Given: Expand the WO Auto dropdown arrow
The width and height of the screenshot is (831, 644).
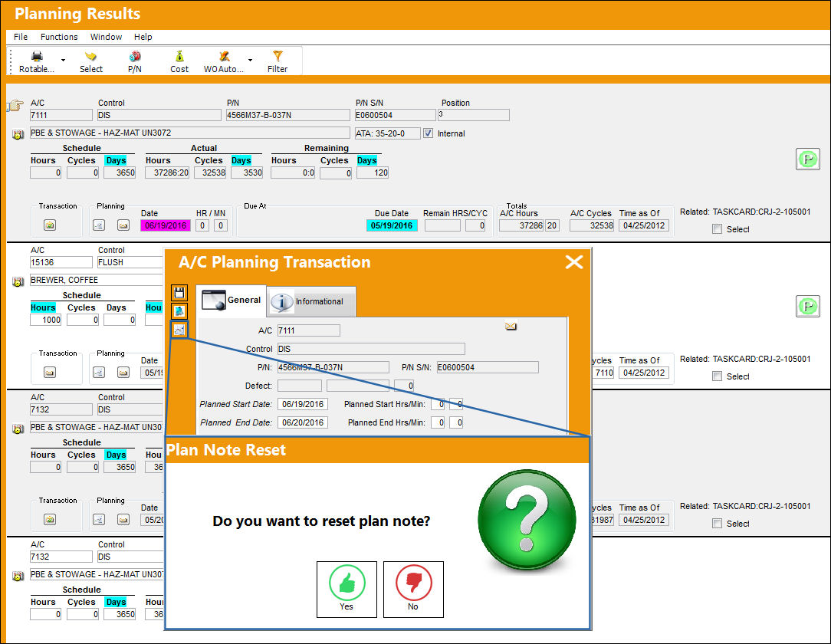Looking at the screenshot, I should click(250, 60).
